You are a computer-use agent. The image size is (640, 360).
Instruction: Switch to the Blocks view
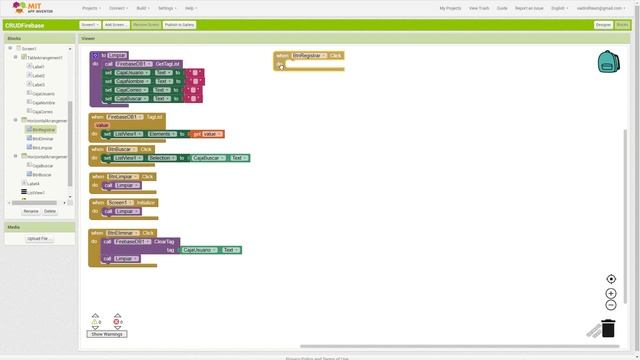622,25
